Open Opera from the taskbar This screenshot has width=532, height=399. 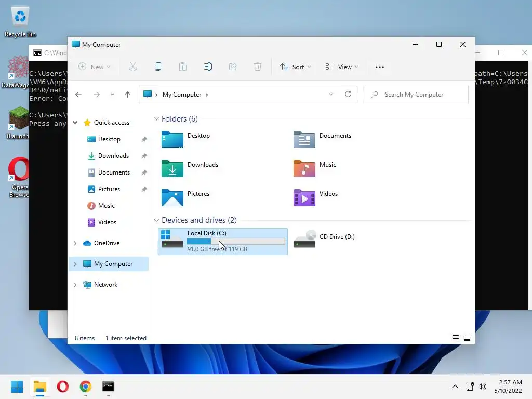tap(63, 387)
